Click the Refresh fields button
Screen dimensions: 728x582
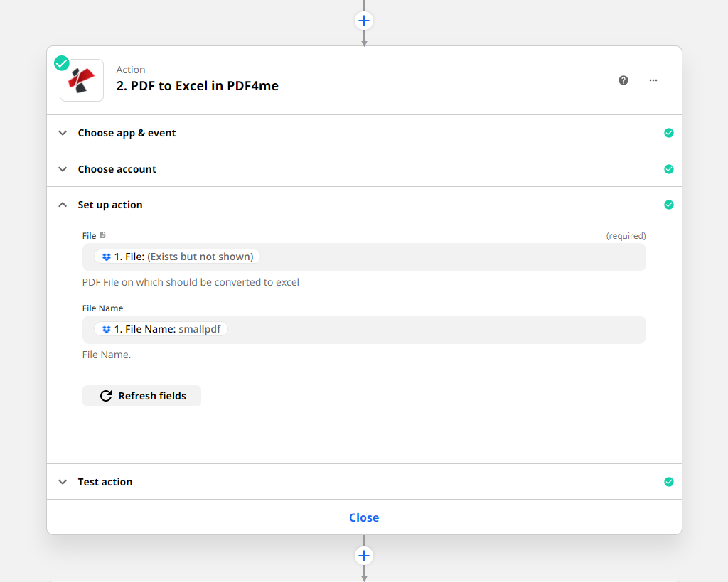point(141,396)
